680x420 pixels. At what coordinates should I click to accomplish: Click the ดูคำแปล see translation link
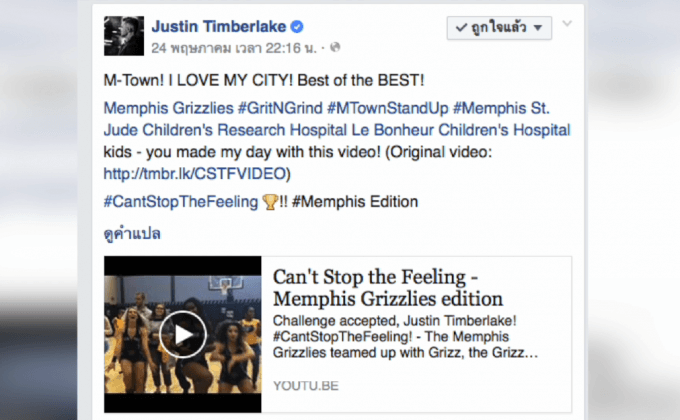coord(132,234)
